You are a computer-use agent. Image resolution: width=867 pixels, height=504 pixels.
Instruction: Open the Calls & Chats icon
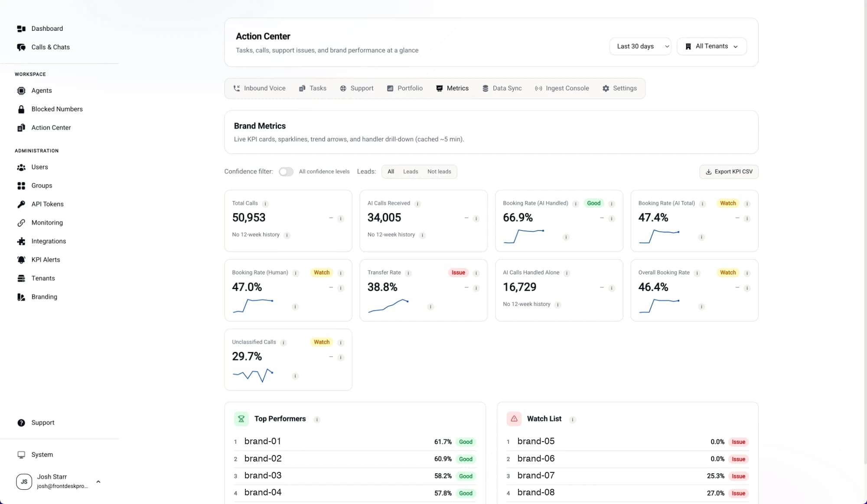(21, 47)
